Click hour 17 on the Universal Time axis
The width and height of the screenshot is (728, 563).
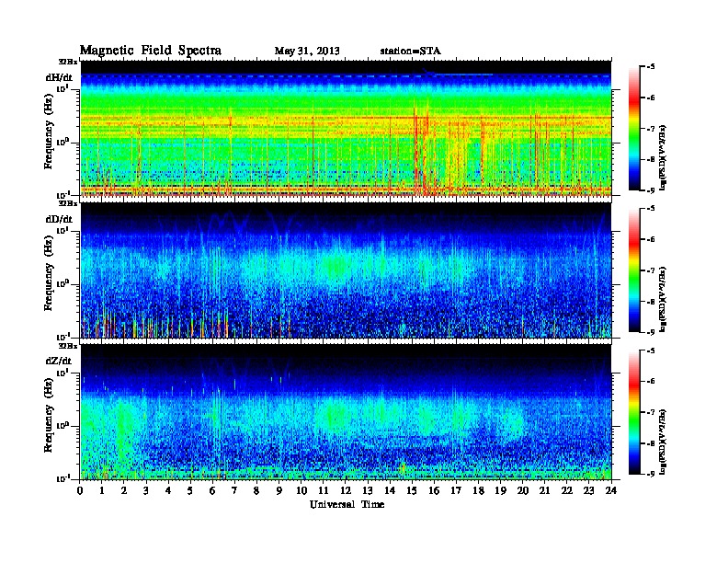[x=456, y=490]
